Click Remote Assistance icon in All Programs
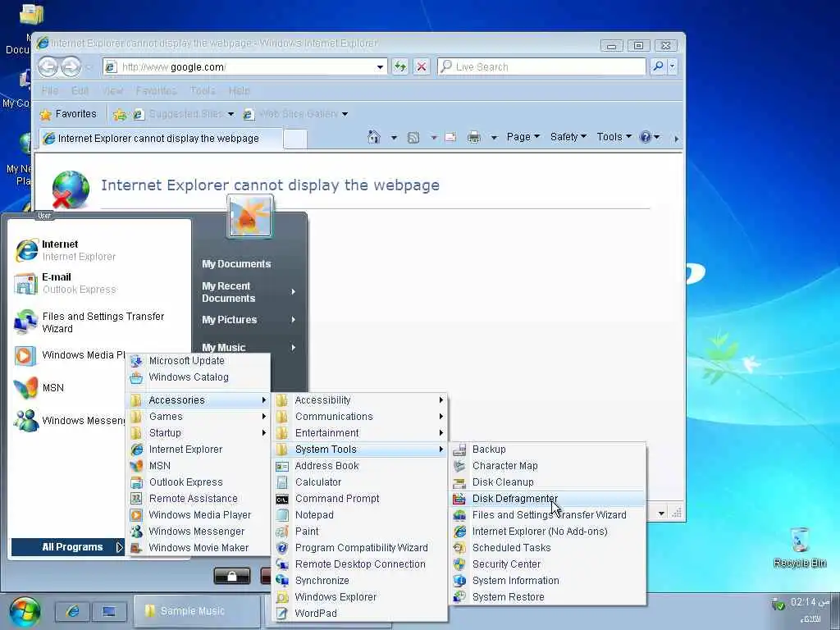 (x=137, y=498)
